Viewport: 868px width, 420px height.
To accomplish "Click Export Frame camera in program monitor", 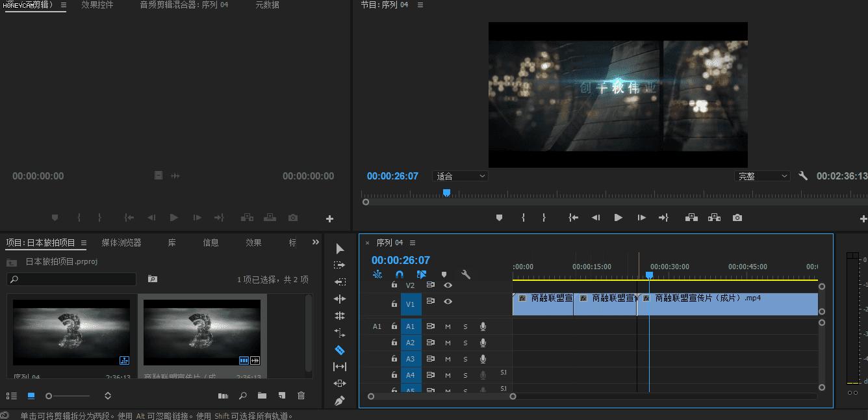I will [x=737, y=218].
